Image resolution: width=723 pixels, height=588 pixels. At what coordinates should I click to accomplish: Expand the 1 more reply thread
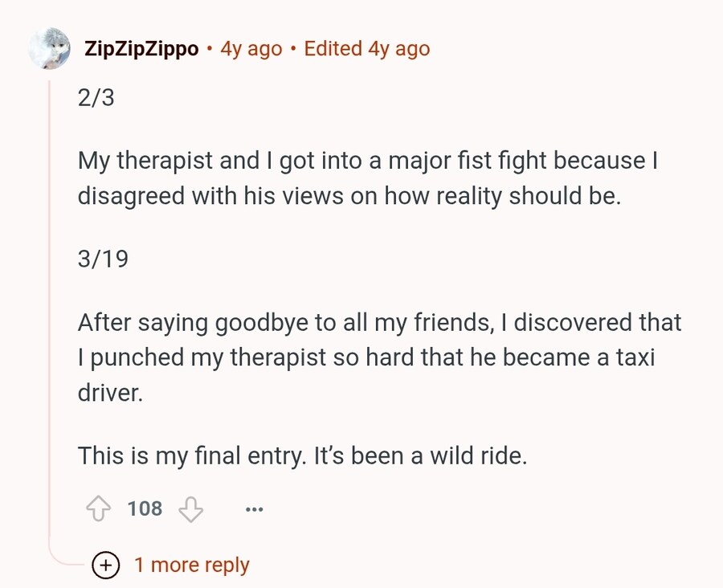(192, 565)
